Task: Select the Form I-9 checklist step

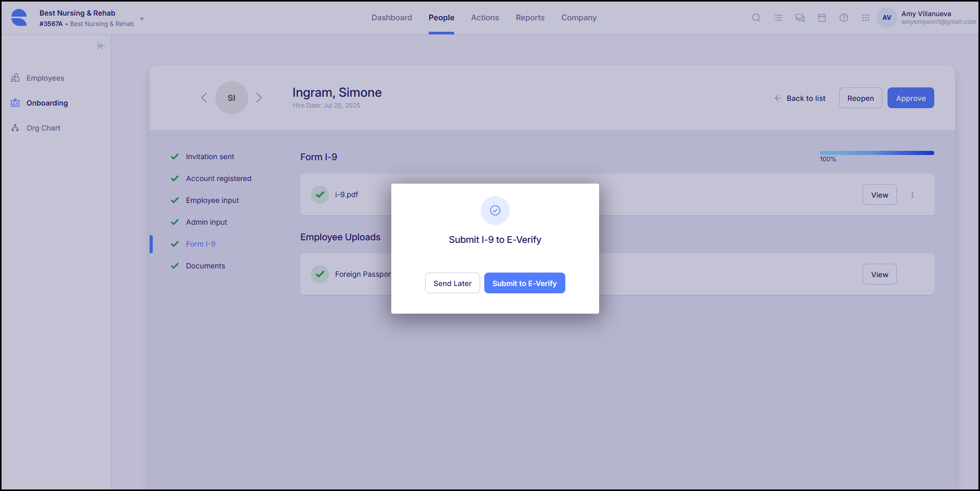Action: 201,243
